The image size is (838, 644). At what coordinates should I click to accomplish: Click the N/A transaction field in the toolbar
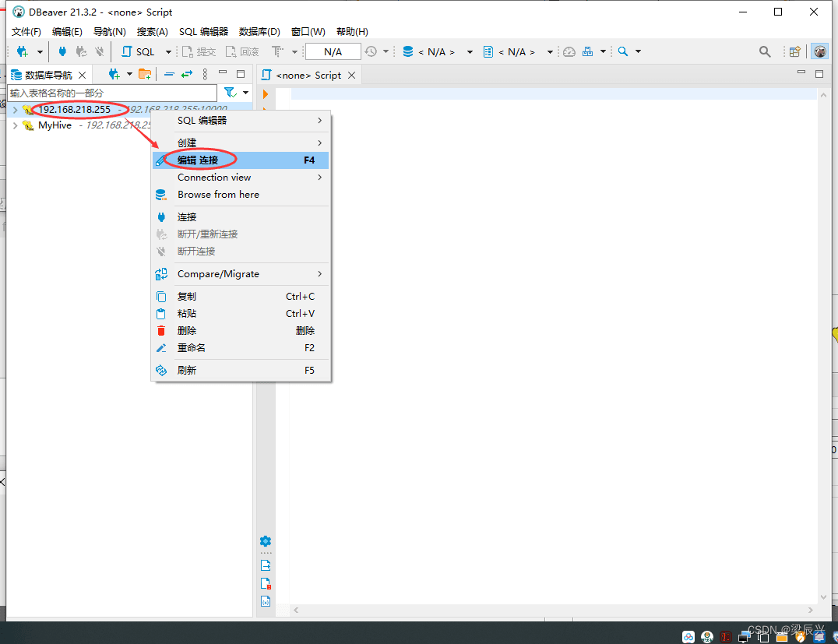pos(333,52)
